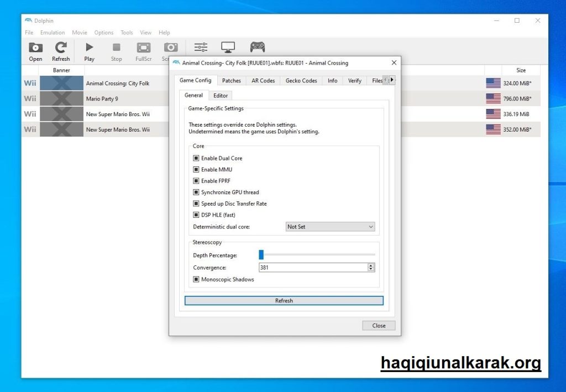Viewport: 566px width, 392px height.
Task: Open the Options menu
Action: [x=103, y=33]
